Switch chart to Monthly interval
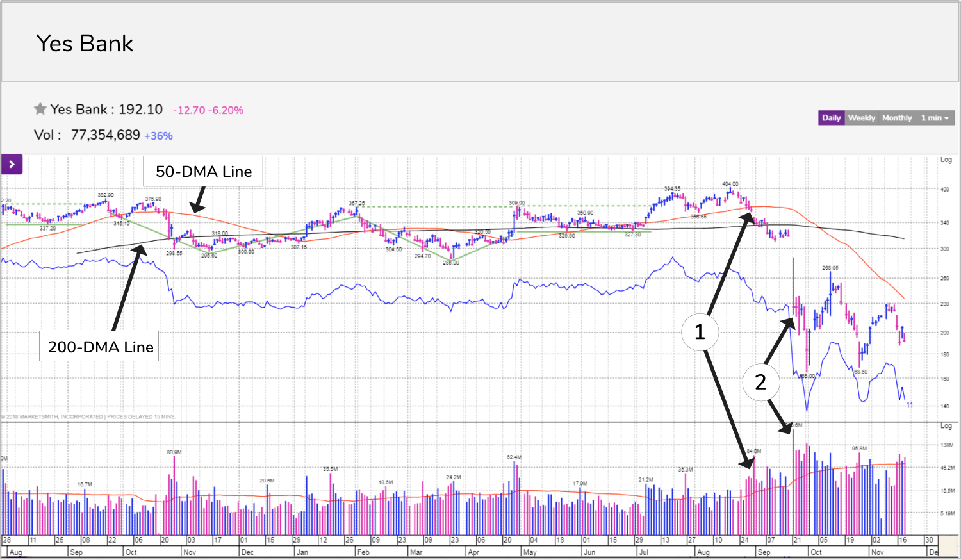Viewport: 961px width, 560px height. (x=897, y=118)
